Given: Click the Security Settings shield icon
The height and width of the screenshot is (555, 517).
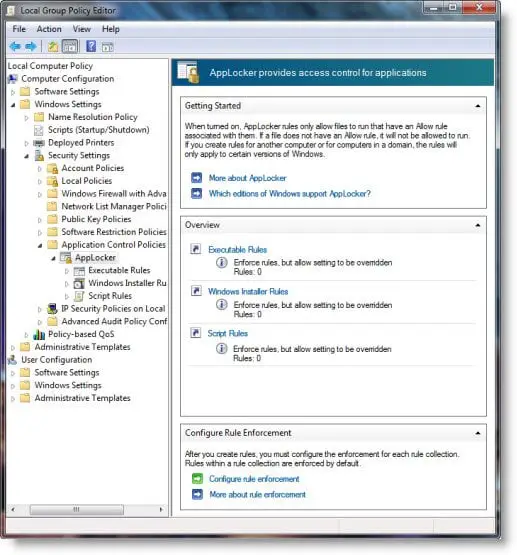Looking at the screenshot, I should pyautogui.click(x=39, y=155).
